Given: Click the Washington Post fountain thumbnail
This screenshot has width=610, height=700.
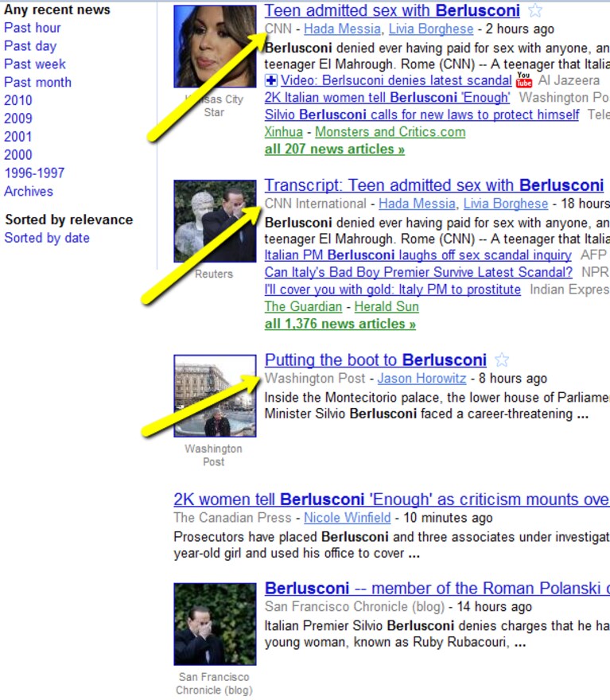Looking at the screenshot, I should pyautogui.click(x=215, y=396).
